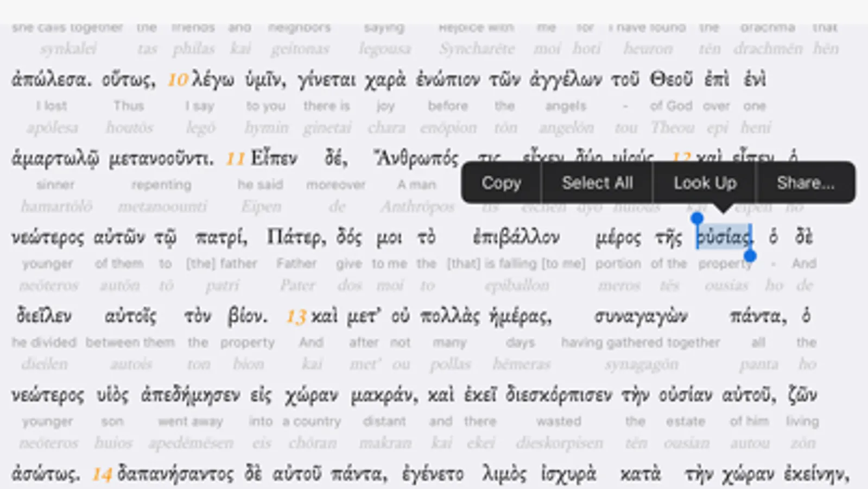Tap the lower blue selection handle
The height and width of the screenshot is (489, 868).
tap(750, 255)
